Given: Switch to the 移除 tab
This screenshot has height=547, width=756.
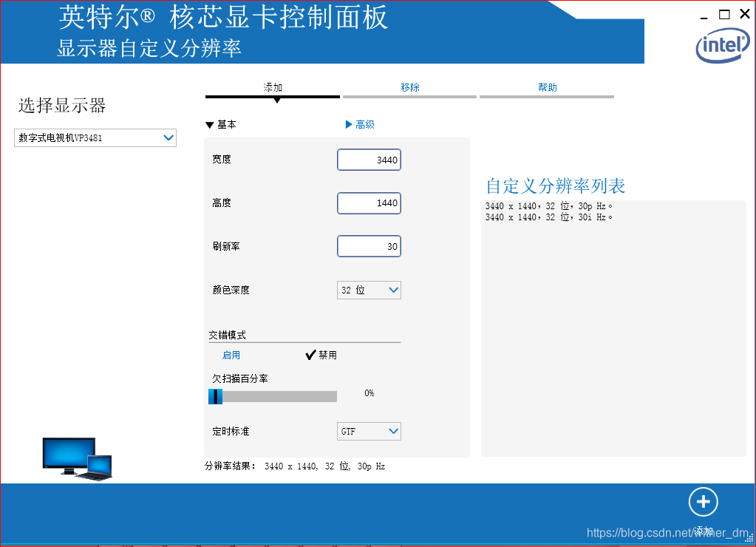Looking at the screenshot, I should tap(410, 88).
